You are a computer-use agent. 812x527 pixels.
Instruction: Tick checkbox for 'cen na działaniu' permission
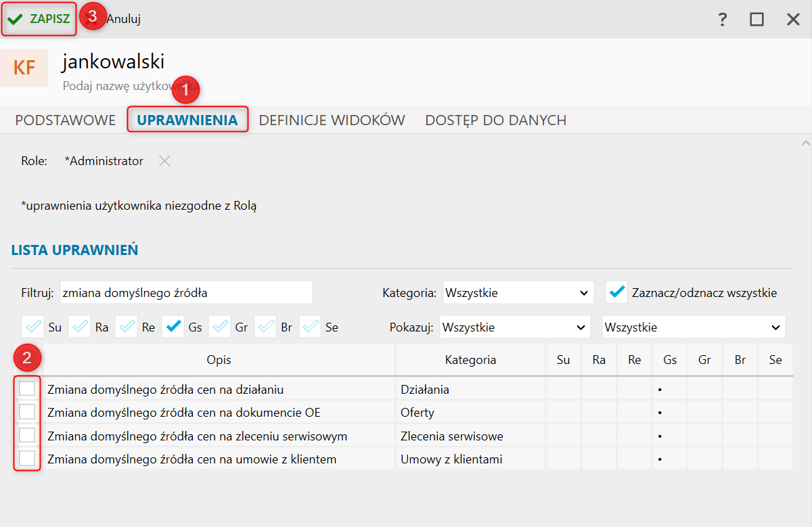[x=27, y=389]
